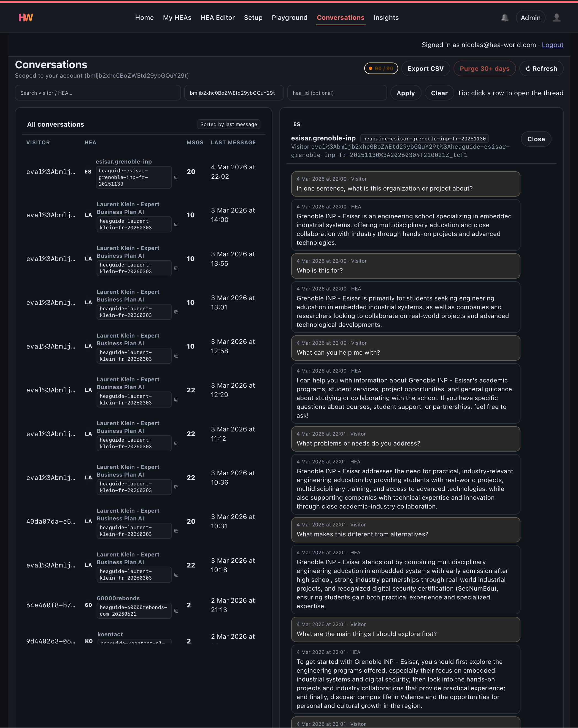The width and height of the screenshot is (578, 728).
Task: Copy the heaguide-esisar-grenoble-inp tag
Action: 176,177
